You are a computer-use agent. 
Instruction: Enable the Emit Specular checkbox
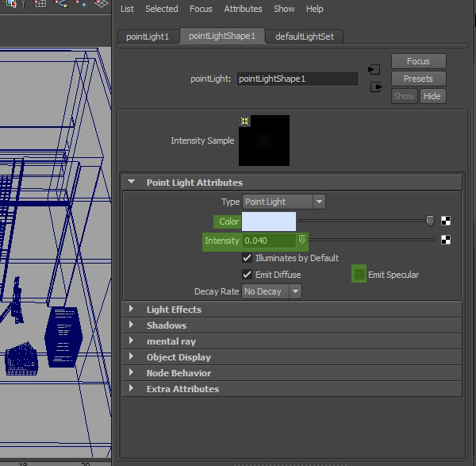[359, 274]
